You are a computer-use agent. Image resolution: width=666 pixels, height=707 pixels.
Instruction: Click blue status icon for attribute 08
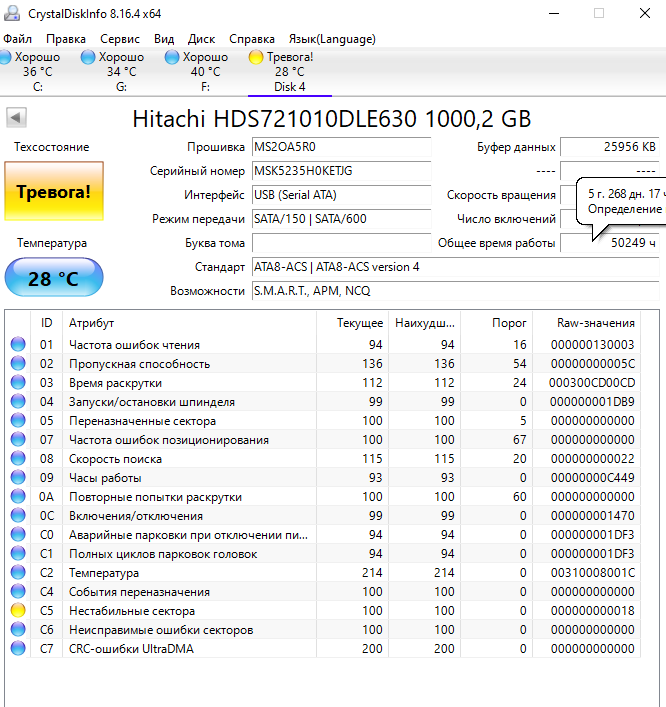point(18,458)
